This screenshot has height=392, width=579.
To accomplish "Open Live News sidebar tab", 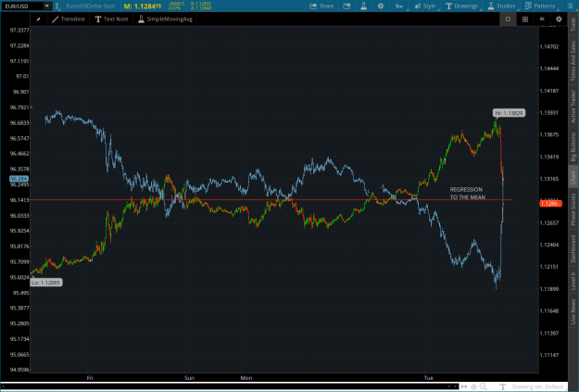I will (x=573, y=311).
